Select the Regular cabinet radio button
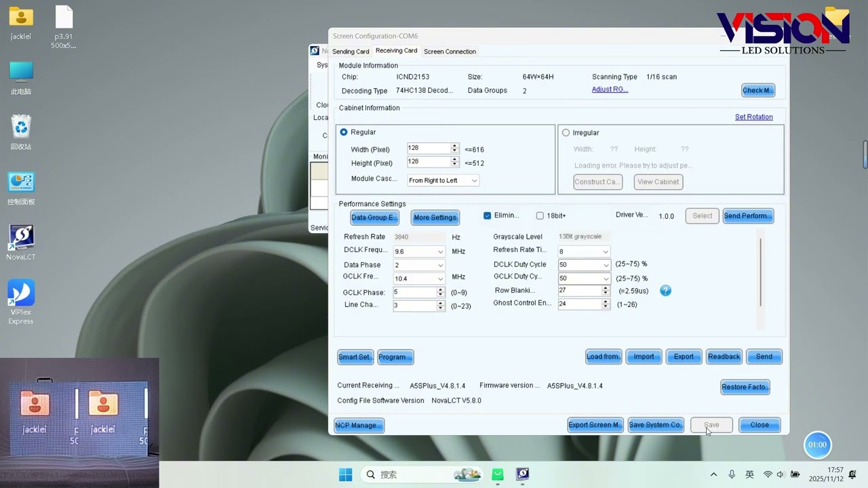Image resolution: width=868 pixels, height=488 pixels. (x=344, y=132)
